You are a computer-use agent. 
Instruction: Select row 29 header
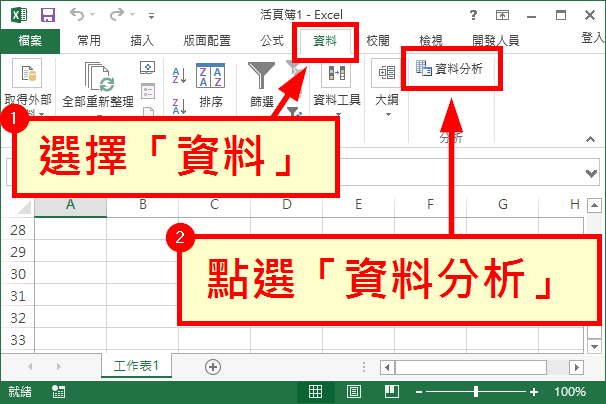point(18,252)
